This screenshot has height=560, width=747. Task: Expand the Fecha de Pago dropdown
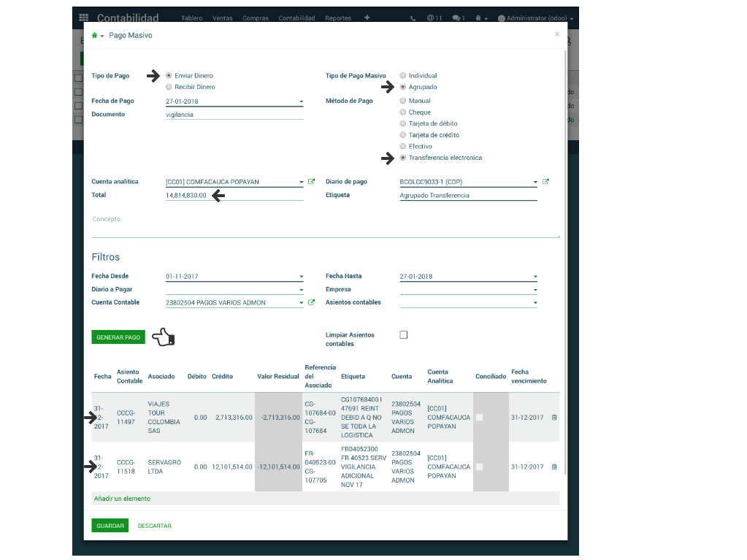point(301,102)
